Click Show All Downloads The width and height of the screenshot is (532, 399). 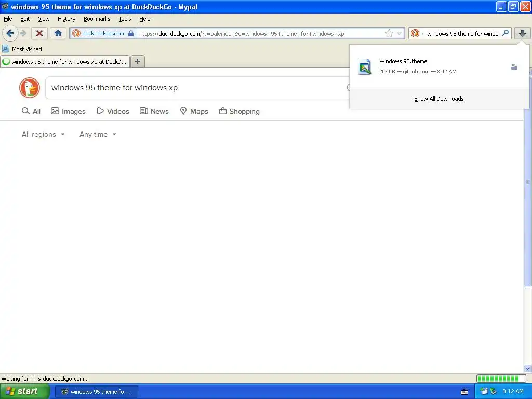pos(438,99)
